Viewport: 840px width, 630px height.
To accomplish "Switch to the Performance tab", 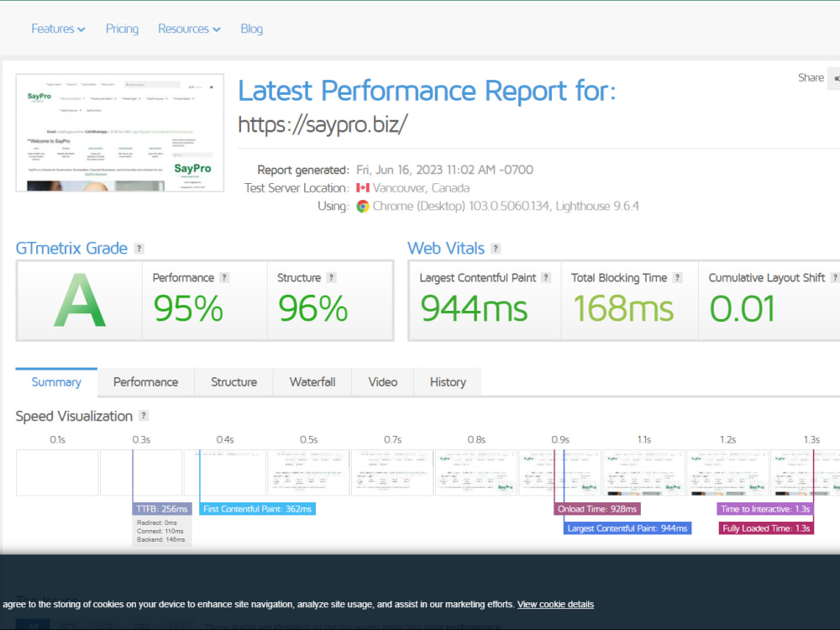I will click(x=145, y=382).
